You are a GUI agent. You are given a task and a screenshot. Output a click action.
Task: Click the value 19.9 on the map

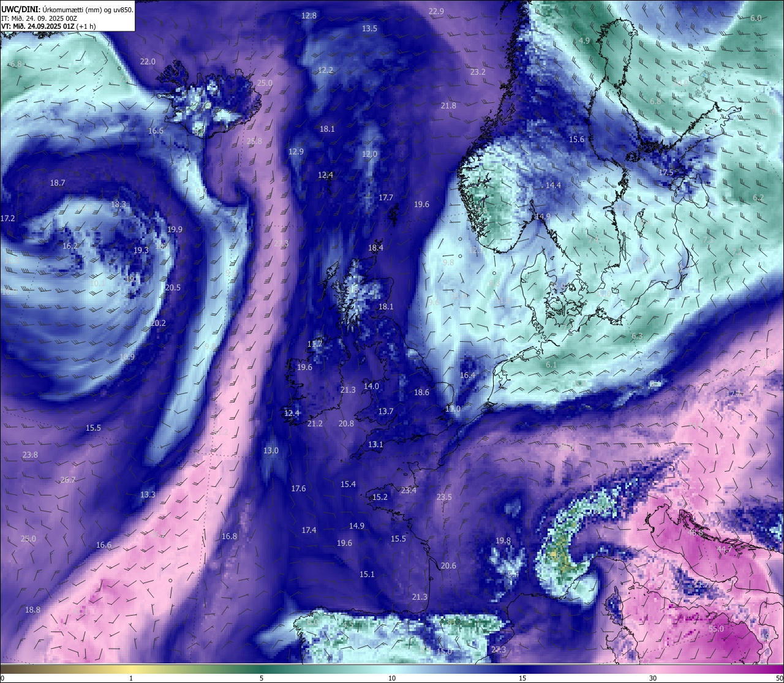coord(175,229)
